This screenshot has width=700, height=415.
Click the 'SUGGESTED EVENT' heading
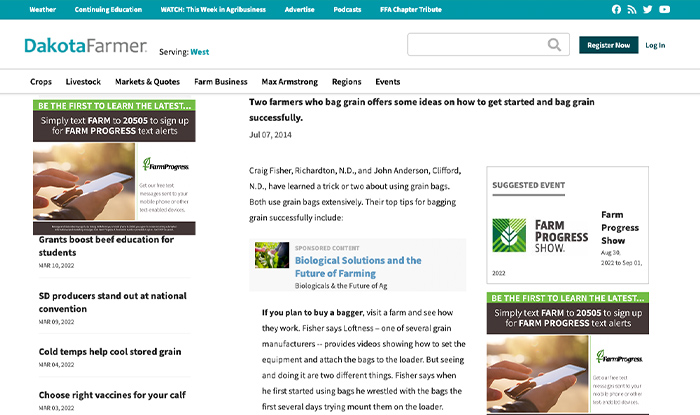(529, 185)
